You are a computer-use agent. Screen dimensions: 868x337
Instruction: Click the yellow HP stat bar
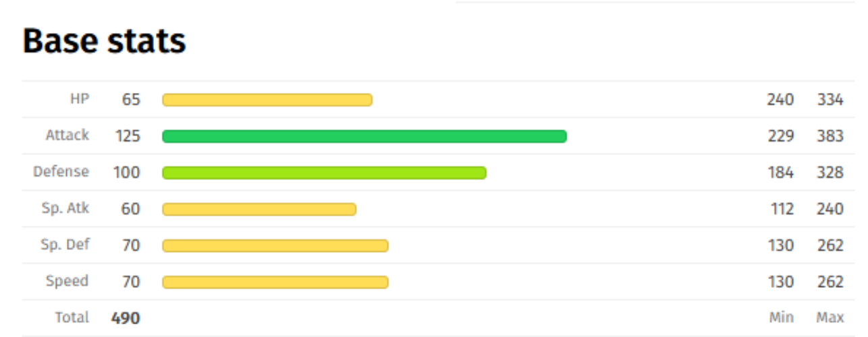[x=267, y=100]
